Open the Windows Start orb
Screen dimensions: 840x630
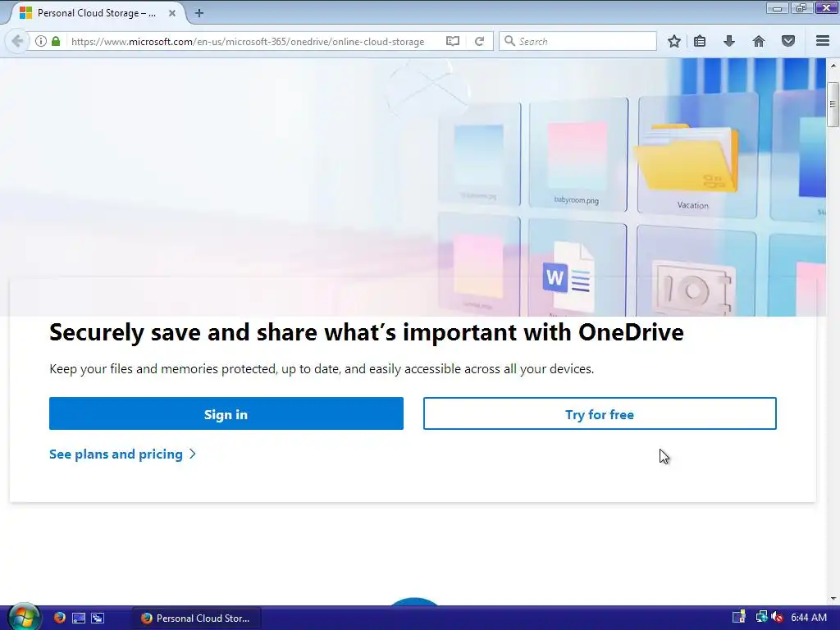23,618
